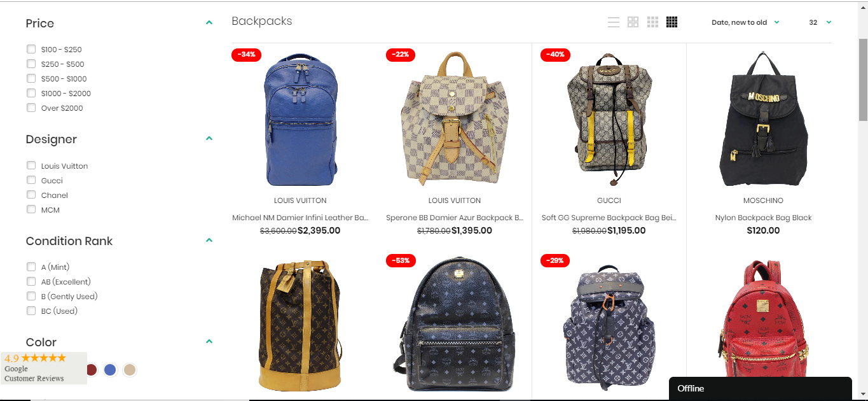Image resolution: width=868 pixels, height=401 pixels.
Task: Open the Offline chat widget
Action: pos(761,388)
